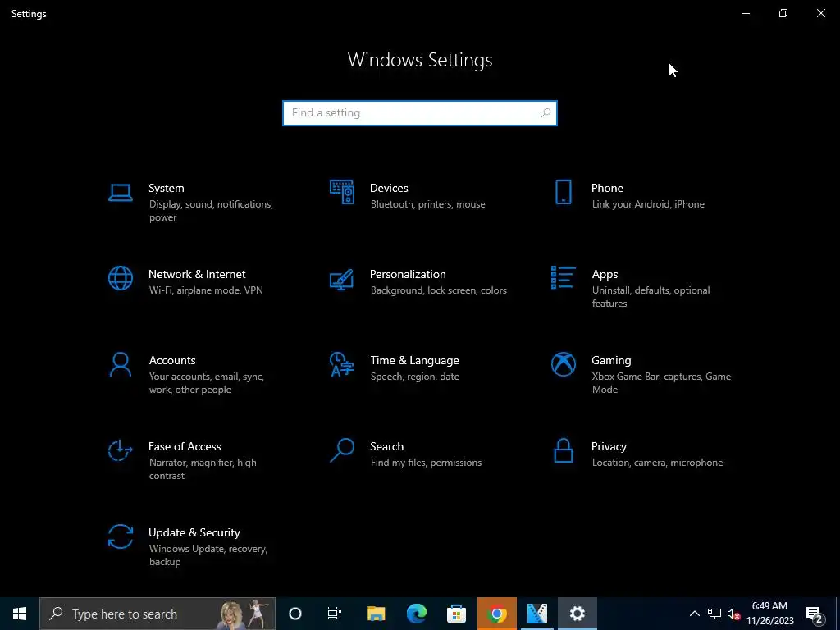
Task: Open Cortana from the taskbar circle
Action: pos(295,614)
